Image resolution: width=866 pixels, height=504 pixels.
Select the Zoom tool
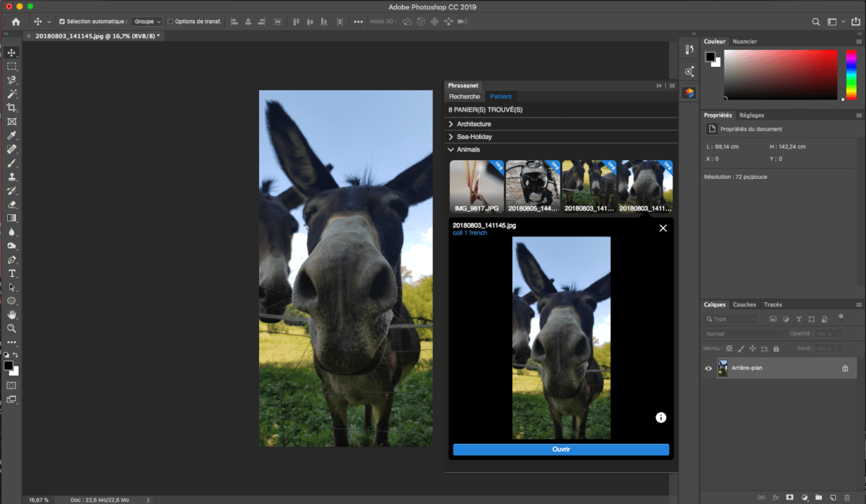click(10, 329)
